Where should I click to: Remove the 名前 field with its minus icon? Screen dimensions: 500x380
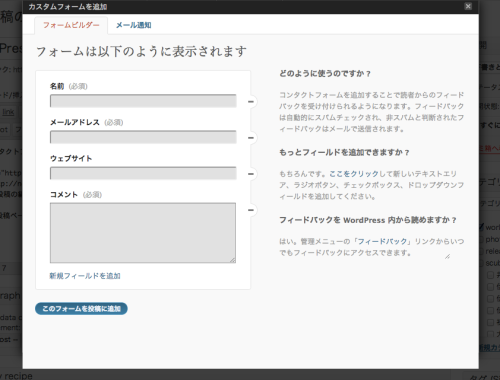251,102
